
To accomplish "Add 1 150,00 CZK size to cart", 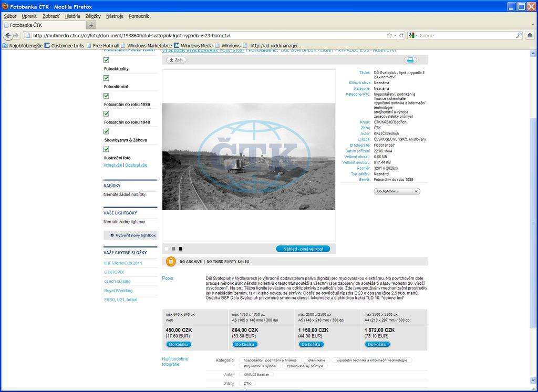I will coord(311,344).
